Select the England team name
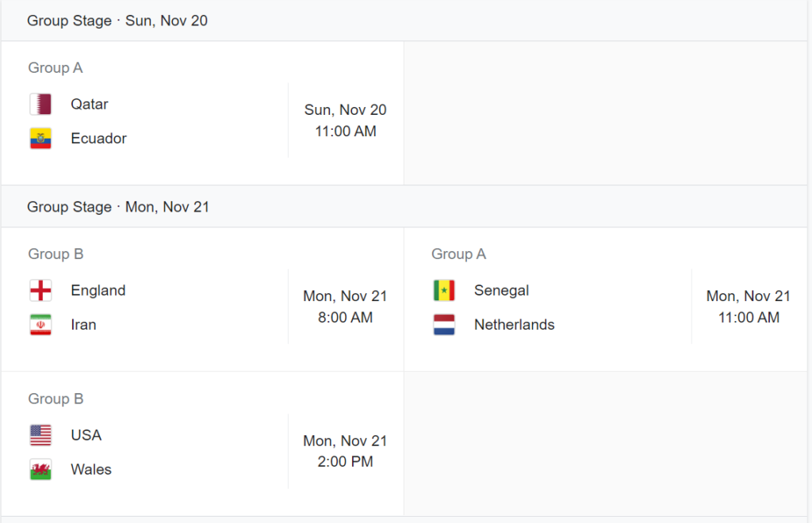The width and height of the screenshot is (812, 523). (x=98, y=291)
